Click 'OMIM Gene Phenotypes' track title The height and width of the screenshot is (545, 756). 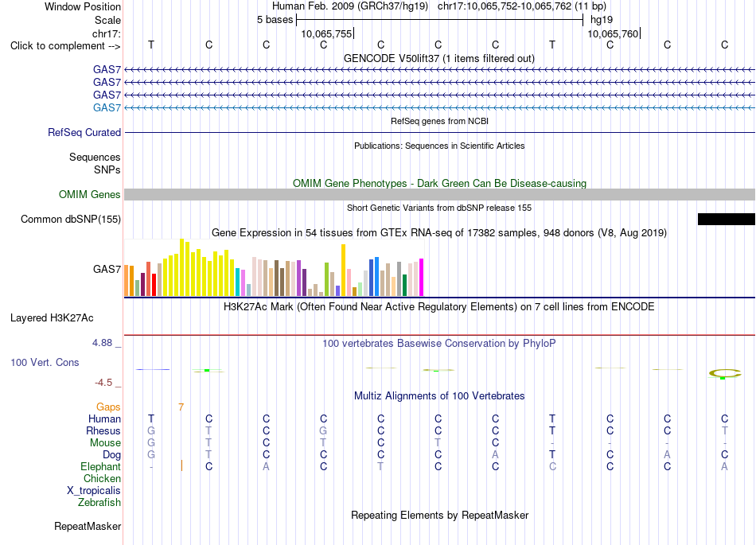pyautogui.click(x=439, y=183)
